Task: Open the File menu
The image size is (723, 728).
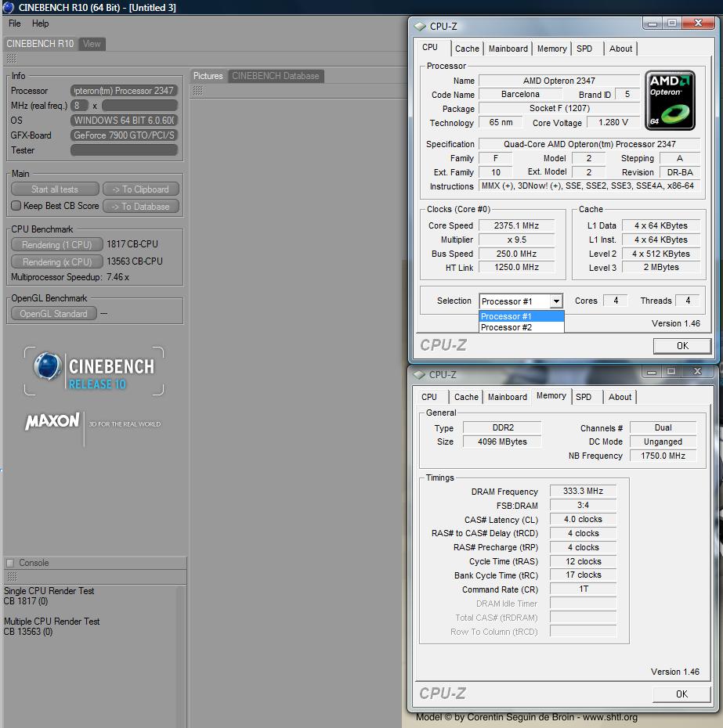Action: click(14, 23)
